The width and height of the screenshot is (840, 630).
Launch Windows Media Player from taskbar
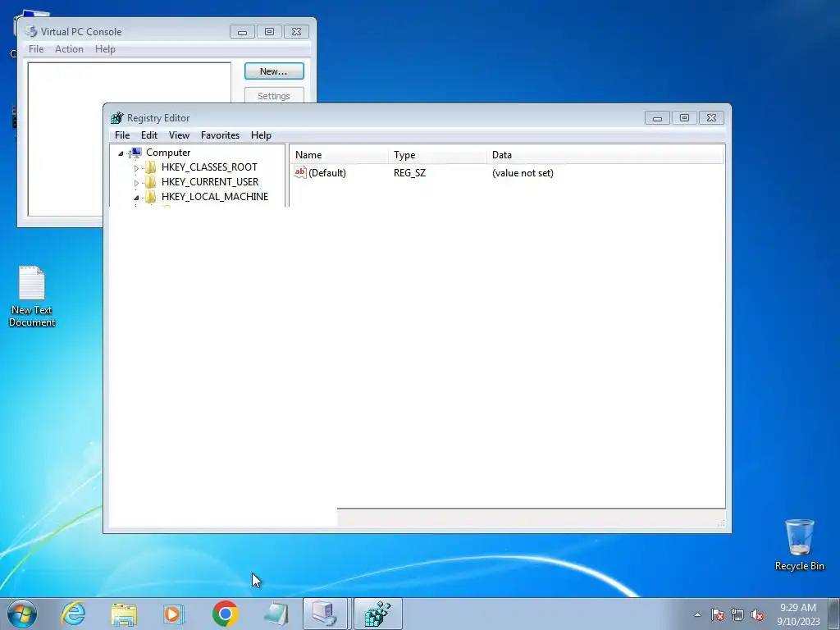click(174, 614)
